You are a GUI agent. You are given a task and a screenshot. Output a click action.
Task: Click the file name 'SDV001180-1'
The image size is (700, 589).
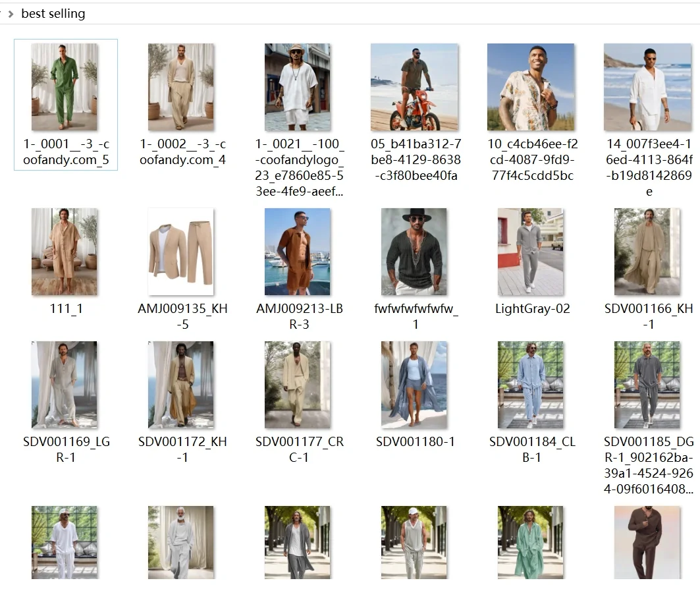click(x=416, y=441)
